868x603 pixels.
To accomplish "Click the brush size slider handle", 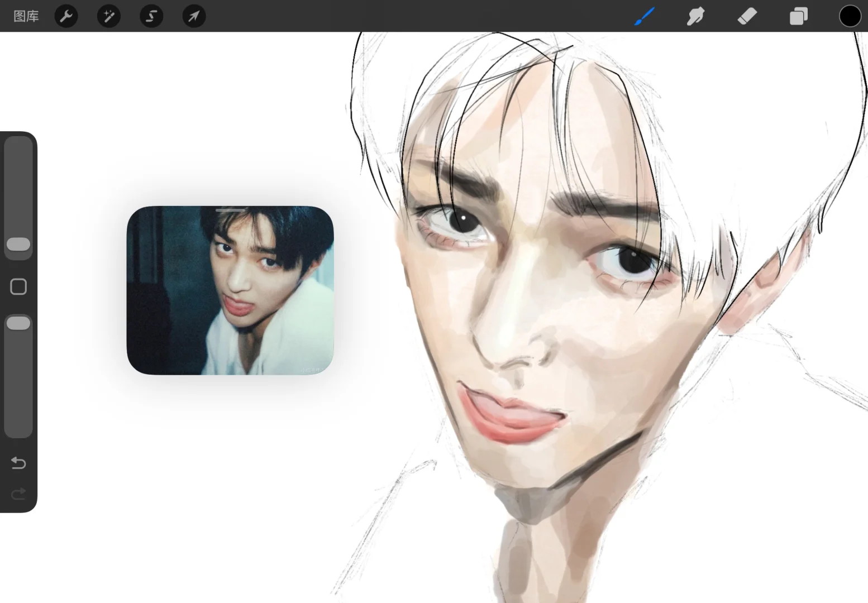I will pyautogui.click(x=18, y=244).
